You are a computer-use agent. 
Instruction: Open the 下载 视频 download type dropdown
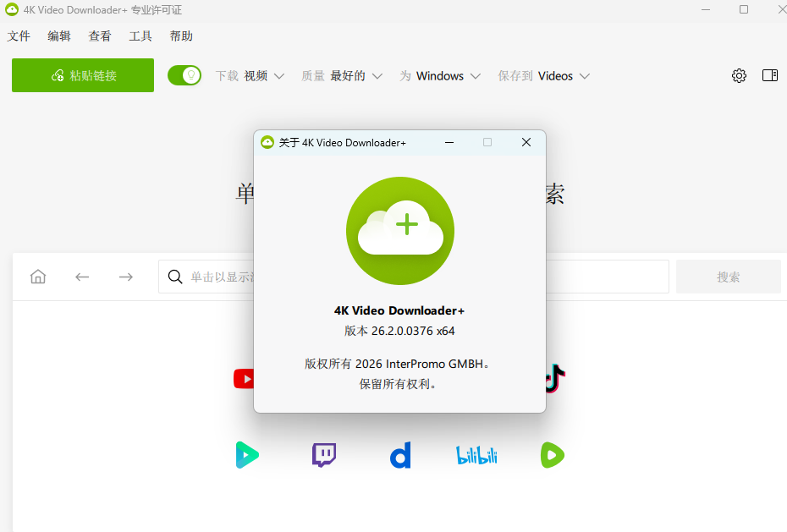(x=250, y=76)
